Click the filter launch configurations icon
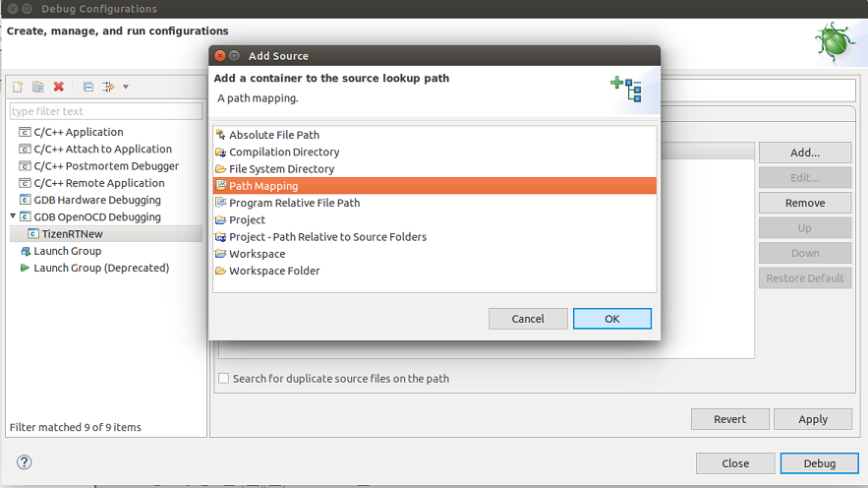This screenshot has height=488, width=868. 108,87
